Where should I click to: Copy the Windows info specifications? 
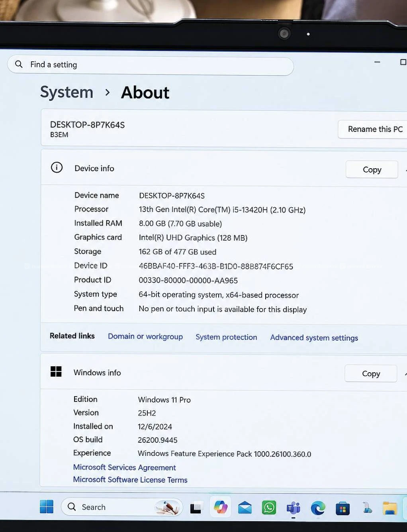pos(371,374)
